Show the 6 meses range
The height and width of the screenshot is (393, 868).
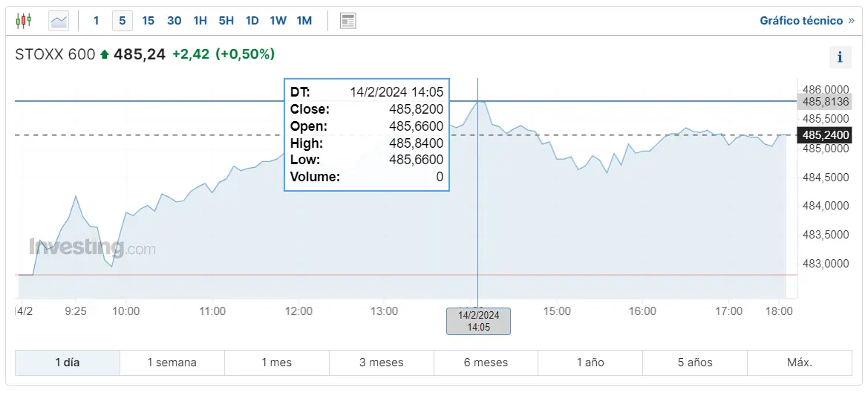486,363
